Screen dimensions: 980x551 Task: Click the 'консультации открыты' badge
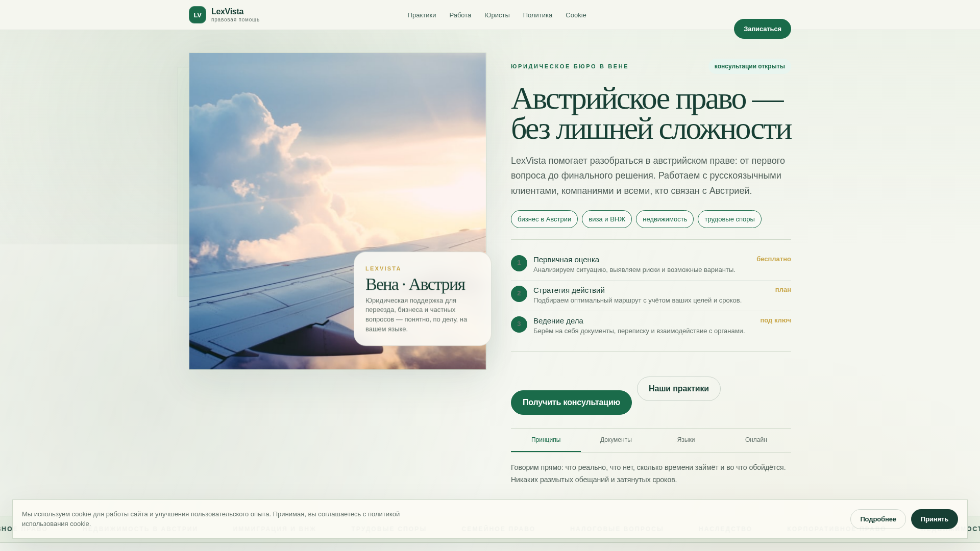point(750,67)
